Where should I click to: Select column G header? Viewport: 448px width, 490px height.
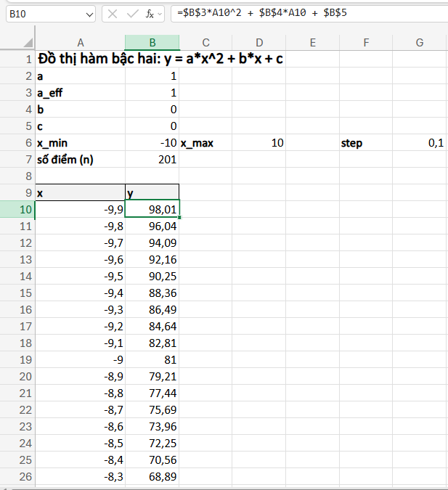pyautogui.click(x=420, y=43)
